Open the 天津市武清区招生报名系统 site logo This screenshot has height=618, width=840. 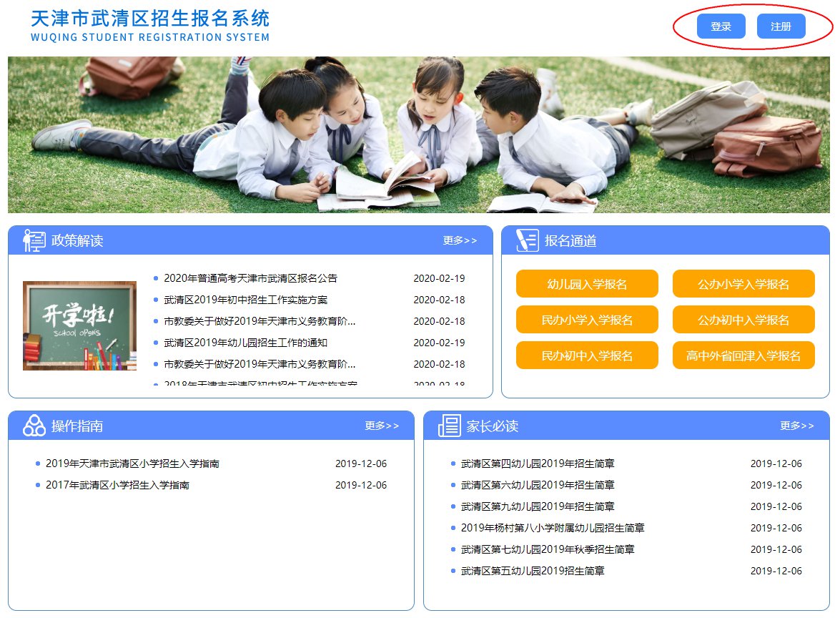click(150, 25)
